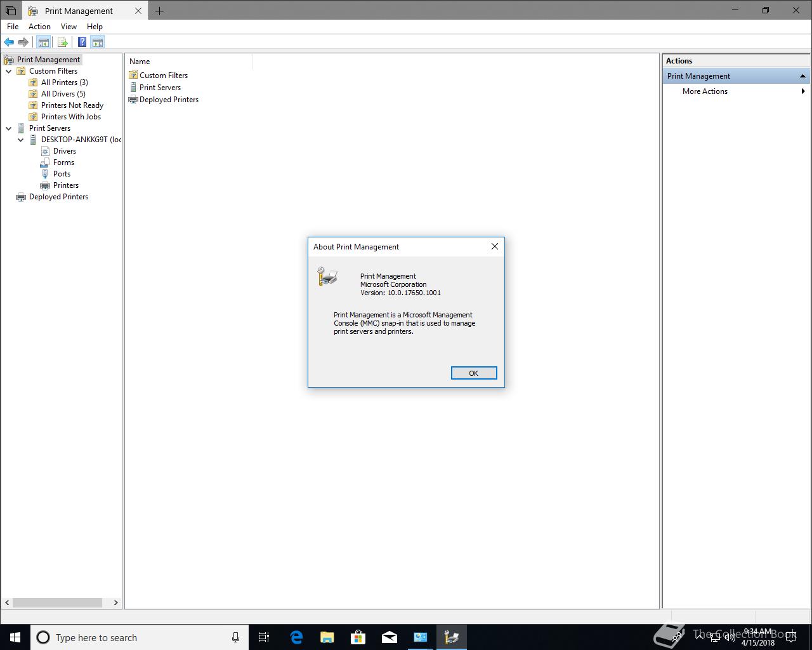
Task: Open Help via the blue question-mark icon
Action: coord(82,43)
